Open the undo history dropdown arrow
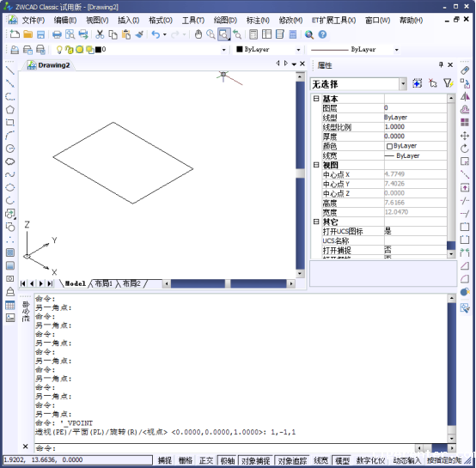 pyautogui.click(x=165, y=34)
